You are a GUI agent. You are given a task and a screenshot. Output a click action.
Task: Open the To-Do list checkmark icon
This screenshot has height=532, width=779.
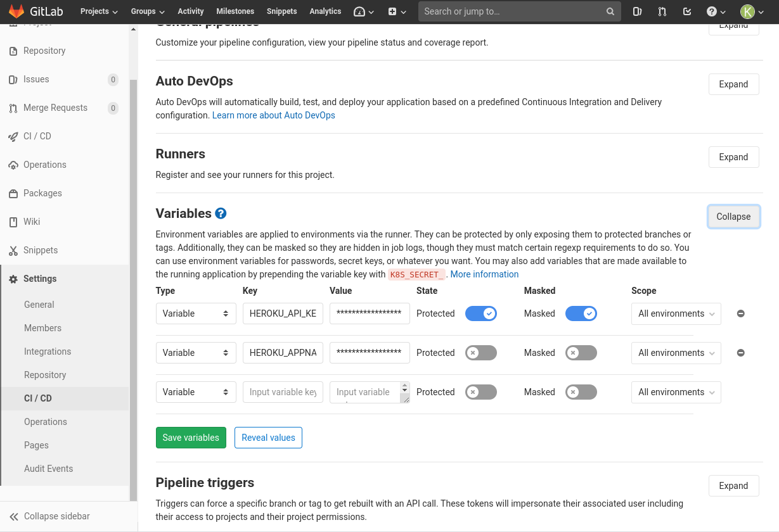pyautogui.click(x=687, y=11)
